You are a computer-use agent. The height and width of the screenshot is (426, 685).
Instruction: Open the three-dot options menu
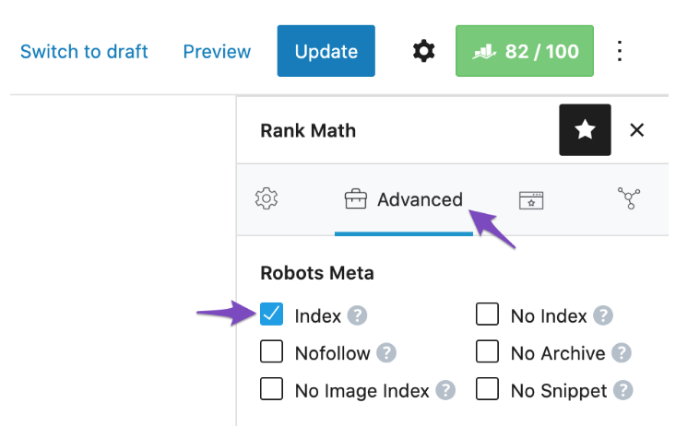(x=619, y=51)
